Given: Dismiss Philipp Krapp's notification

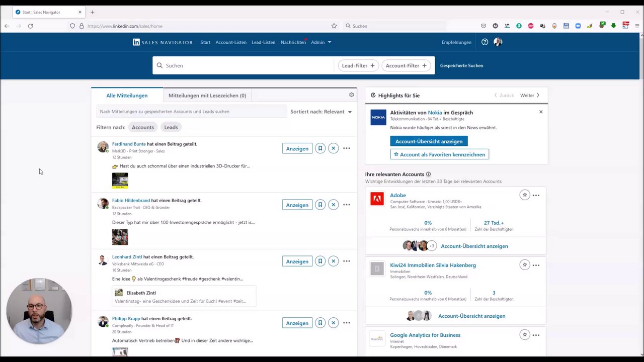Looking at the screenshot, I should 333,323.
